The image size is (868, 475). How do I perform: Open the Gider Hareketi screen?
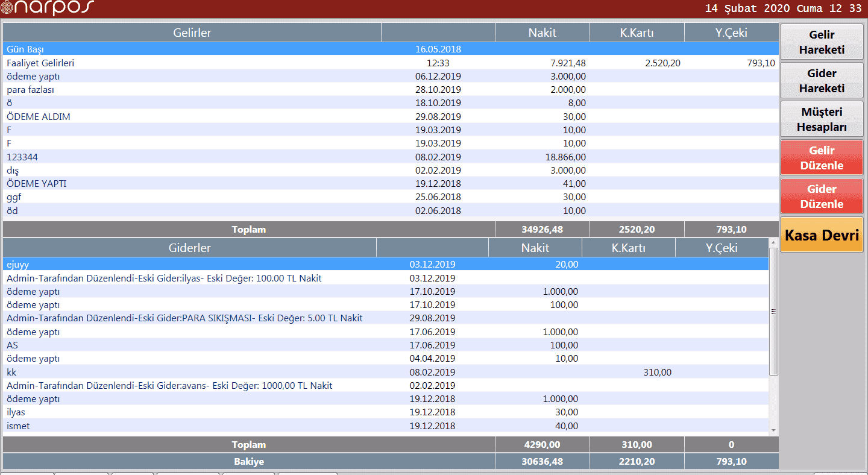pyautogui.click(x=822, y=81)
